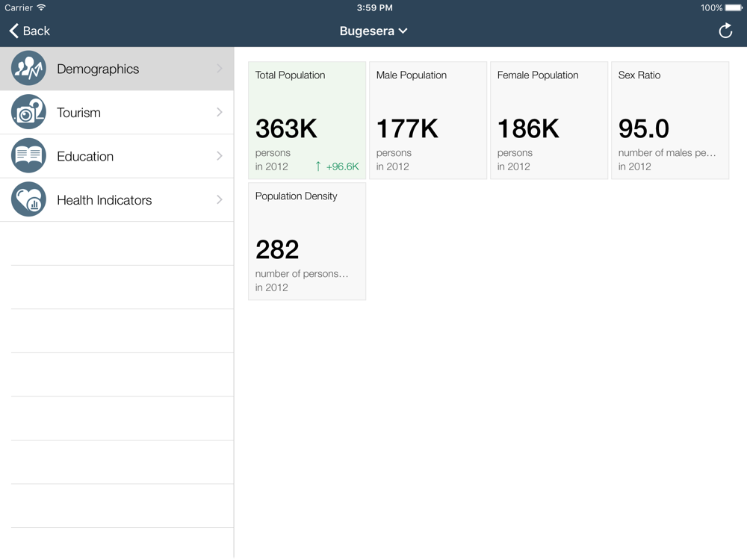The width and height of the screenshot is (747, 560).
Task: Expand Health Indicators row chevron
Action: pyautogui.click(x=220, y=199)
